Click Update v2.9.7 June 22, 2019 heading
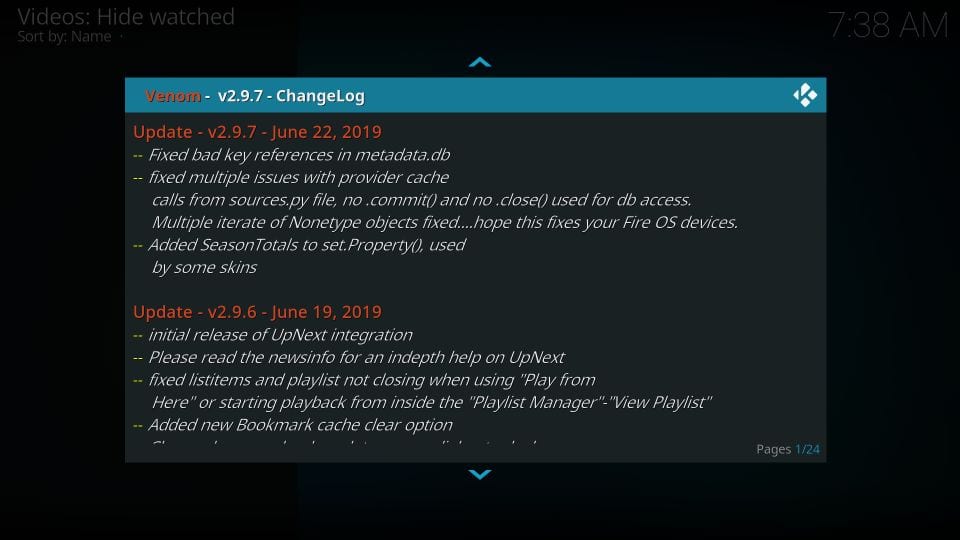This screenshot has height=540, width=960. [x=257, y=132]
